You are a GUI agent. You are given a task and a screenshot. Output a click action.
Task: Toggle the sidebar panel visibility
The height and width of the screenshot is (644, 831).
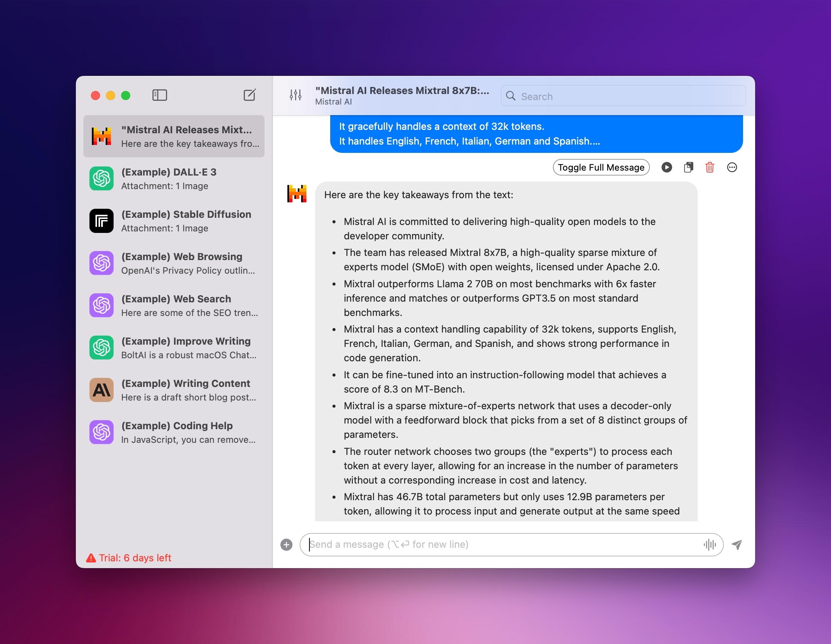point(159,95)
